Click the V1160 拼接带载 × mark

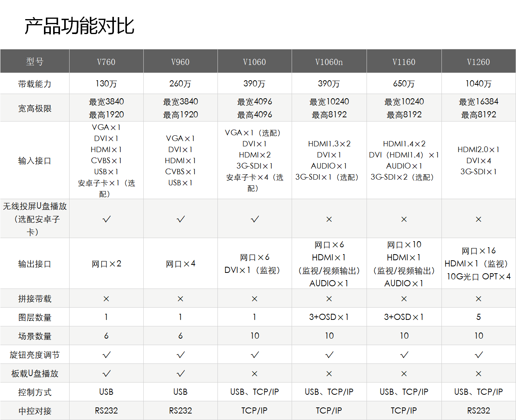click(404, 298)
